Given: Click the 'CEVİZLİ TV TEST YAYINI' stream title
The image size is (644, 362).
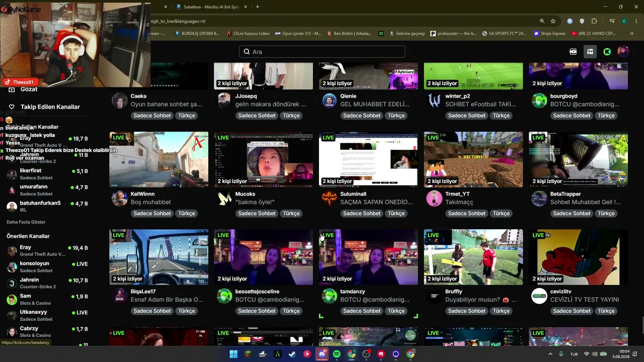Looking at the screenshot, I should click(x=585, y=300).
